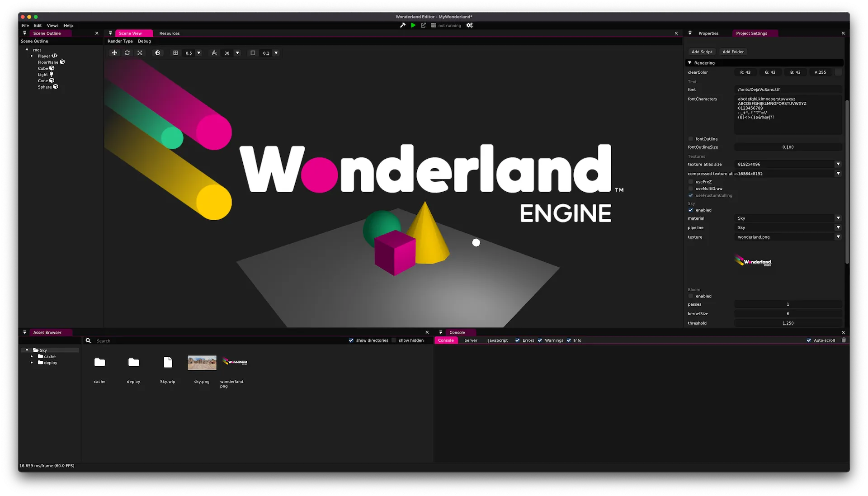Click the clearColor swatch

838,72
